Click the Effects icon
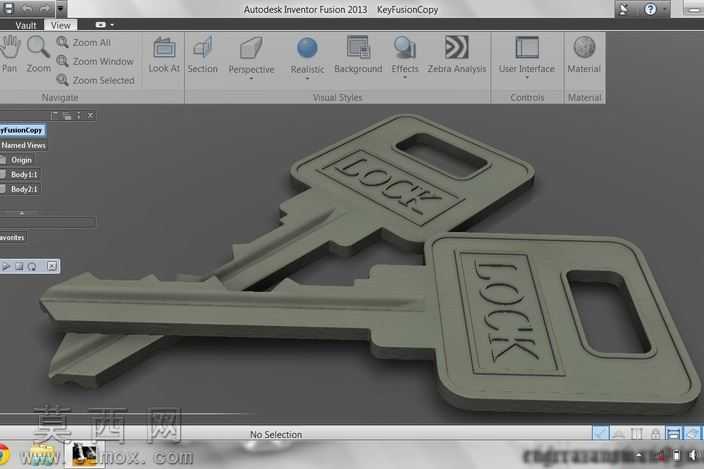 [405, 48]
